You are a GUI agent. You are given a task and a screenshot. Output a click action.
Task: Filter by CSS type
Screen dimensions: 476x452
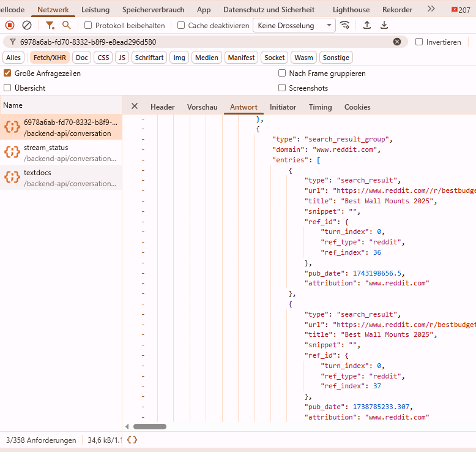click(x=103, y=58)
